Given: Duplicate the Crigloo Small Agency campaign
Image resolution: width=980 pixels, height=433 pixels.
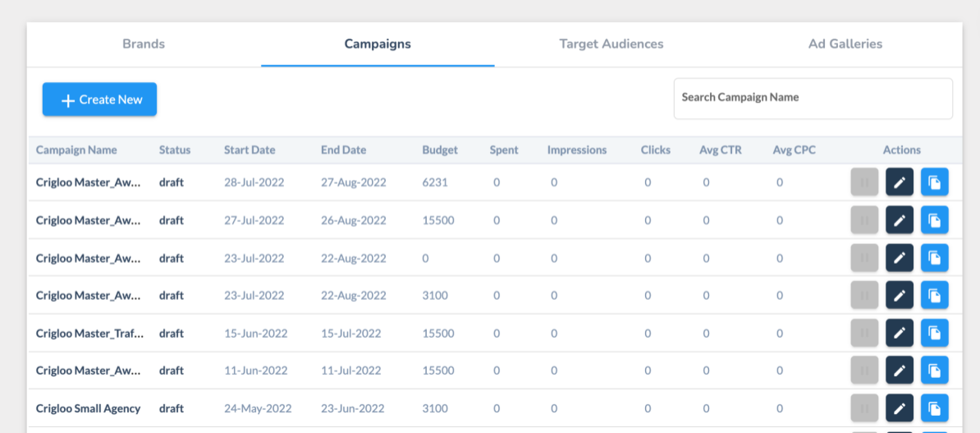Looking at the screenshot, I should pos(934,408).
